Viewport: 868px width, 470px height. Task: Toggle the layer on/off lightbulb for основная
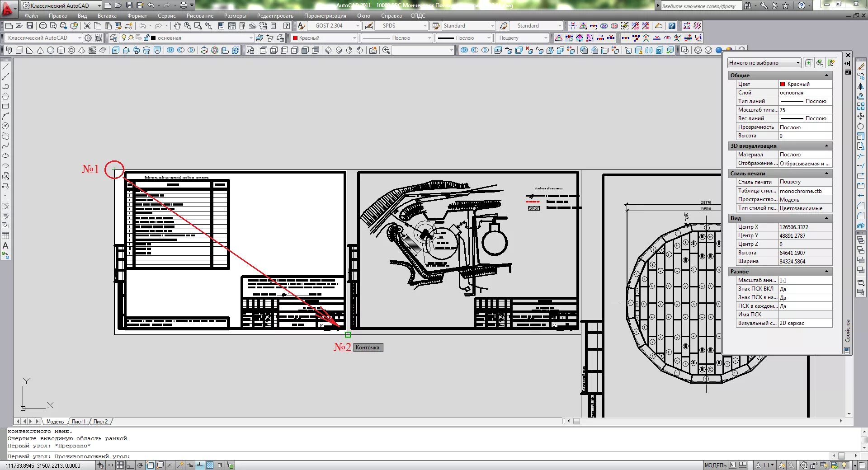click(x=124, y=38)
